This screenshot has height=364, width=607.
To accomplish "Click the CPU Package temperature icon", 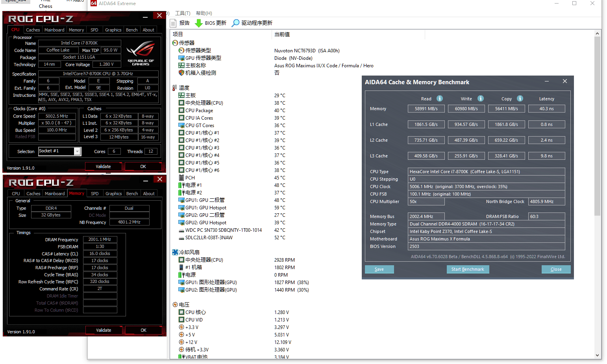I will 181,110.
